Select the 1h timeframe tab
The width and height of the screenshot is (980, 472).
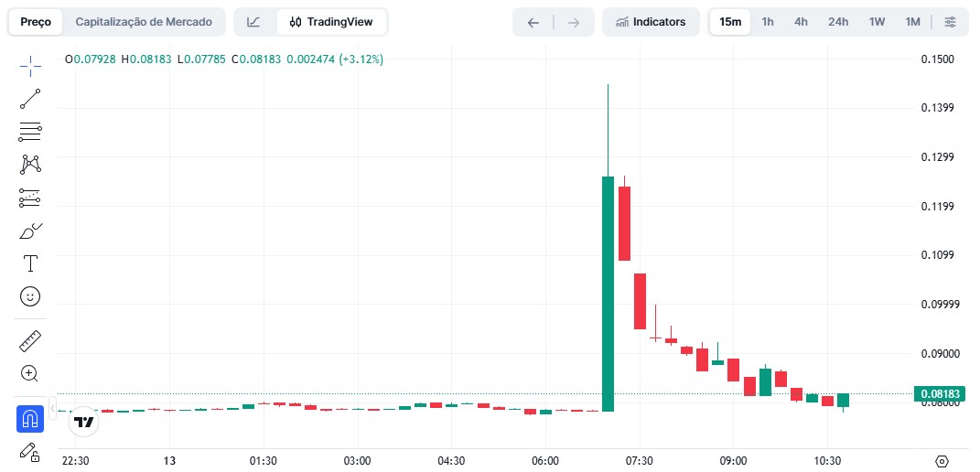767,22
